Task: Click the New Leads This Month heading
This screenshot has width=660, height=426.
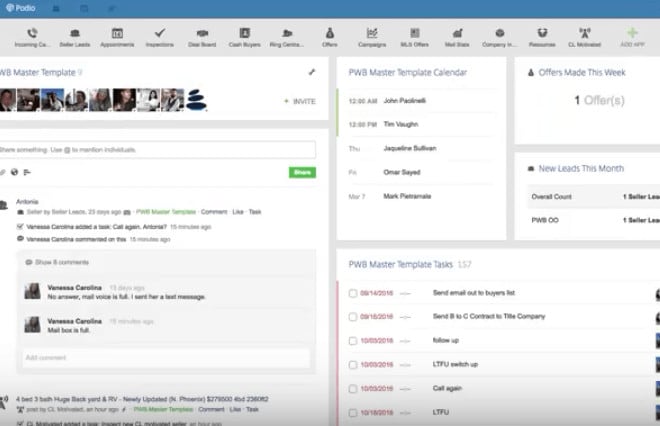Action: [581, 169]
